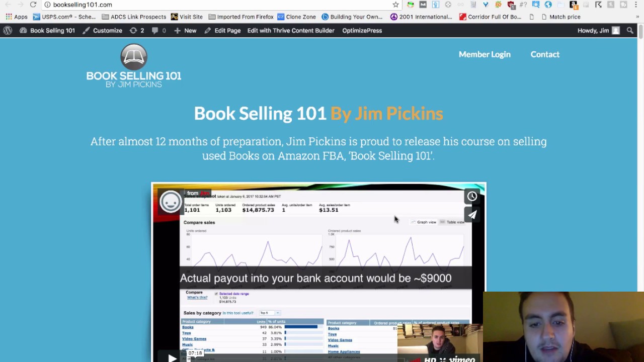This screenshot has width=644, height=362.
Task: Click Edit Page in the admin bar
Action: (222, 31)
